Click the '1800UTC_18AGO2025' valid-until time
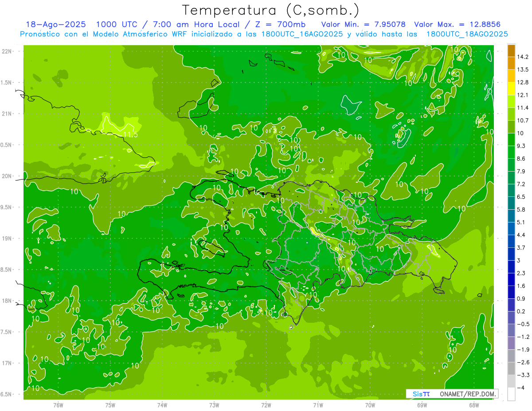Image resolution: width=532 pixels, height=411 pixels. (467, 34)
